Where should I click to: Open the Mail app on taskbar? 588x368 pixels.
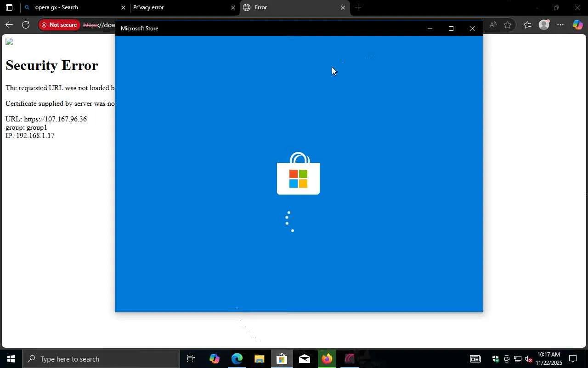(x=304, y=359)
